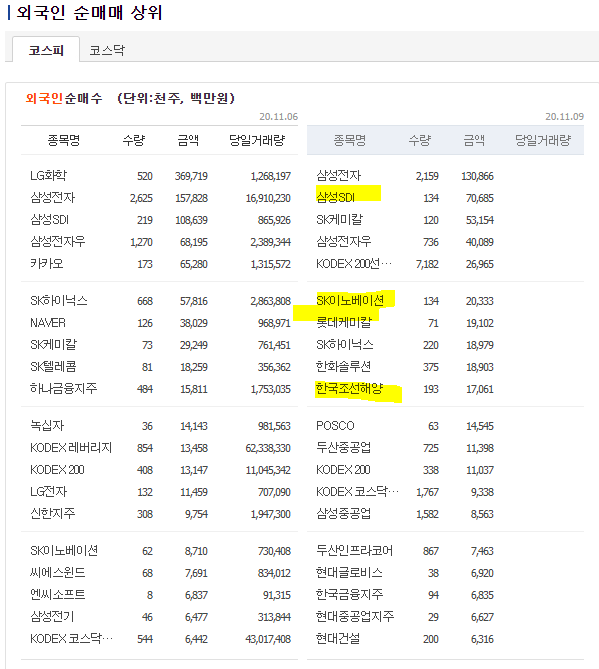Viewport: 599px width, 669px height.
Task: Click highlighted 삼성SDI in 20.11.09 list
Action: 335,197
